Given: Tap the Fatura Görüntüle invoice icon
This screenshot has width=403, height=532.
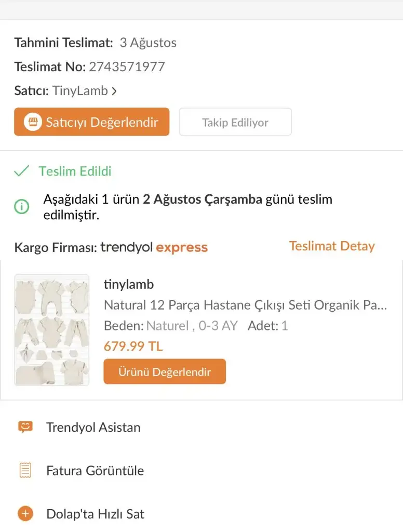Looking at the screenshot, I should pos(25,471).
